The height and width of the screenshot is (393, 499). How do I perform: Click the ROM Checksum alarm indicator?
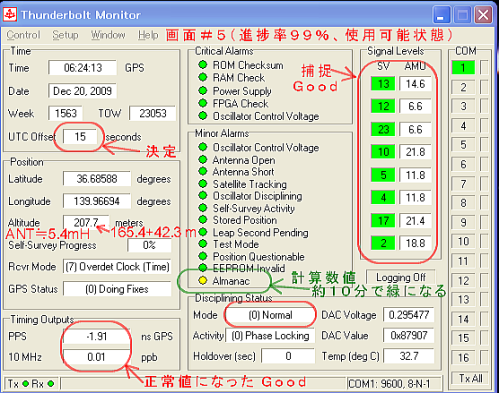(203, 65)
